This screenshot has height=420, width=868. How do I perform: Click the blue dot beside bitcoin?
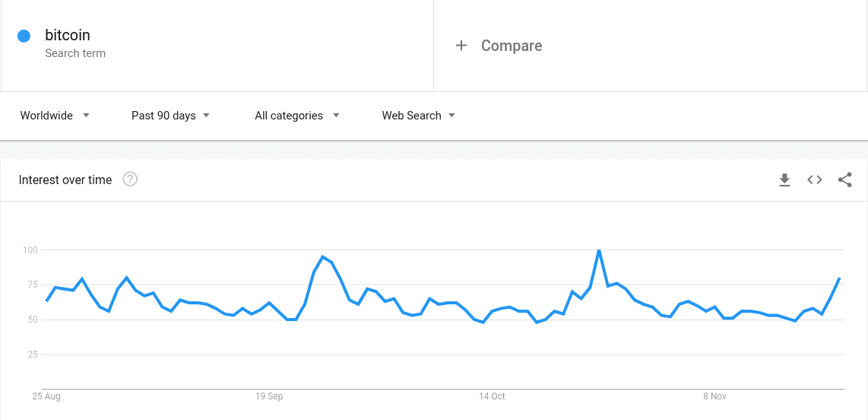pyautogui.click(x=24, y=36)
